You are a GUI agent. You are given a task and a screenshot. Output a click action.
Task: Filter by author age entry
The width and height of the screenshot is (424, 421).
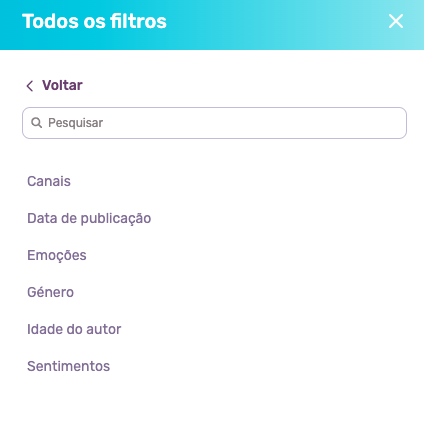click(x=74, y=329)
